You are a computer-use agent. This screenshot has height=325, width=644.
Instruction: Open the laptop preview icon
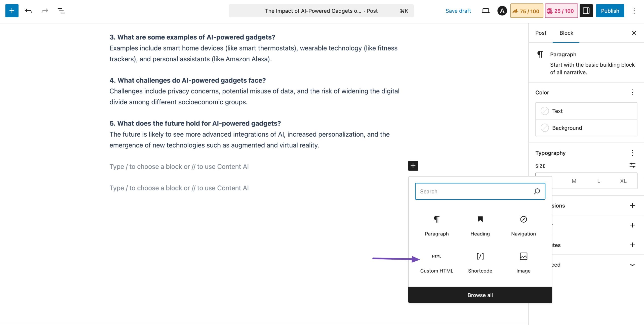pos(486,11)
